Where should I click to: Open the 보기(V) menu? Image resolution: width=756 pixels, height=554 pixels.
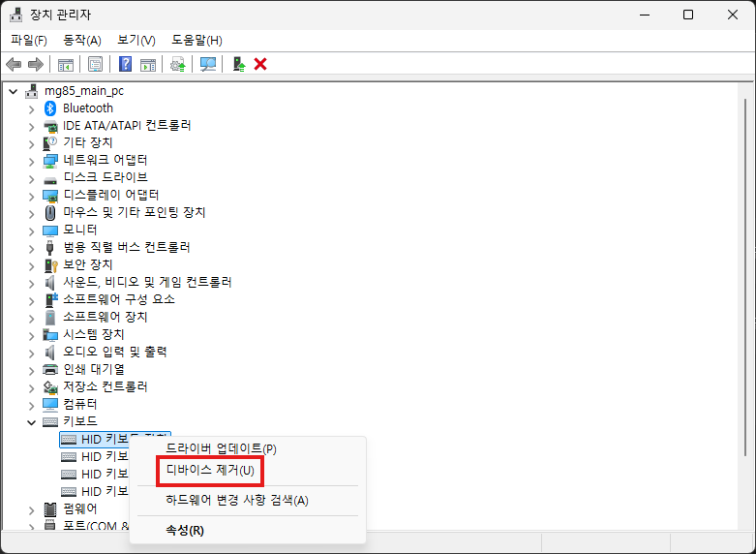136,41
